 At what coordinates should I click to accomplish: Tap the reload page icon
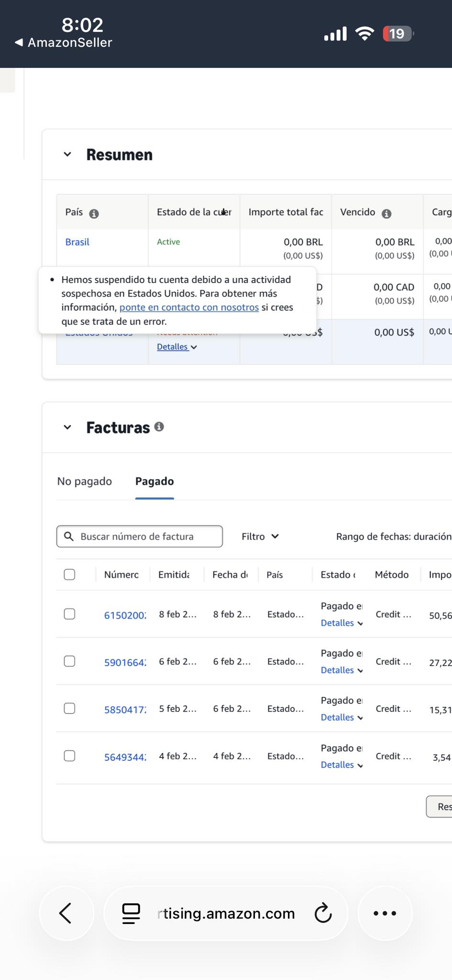(323, 913)
